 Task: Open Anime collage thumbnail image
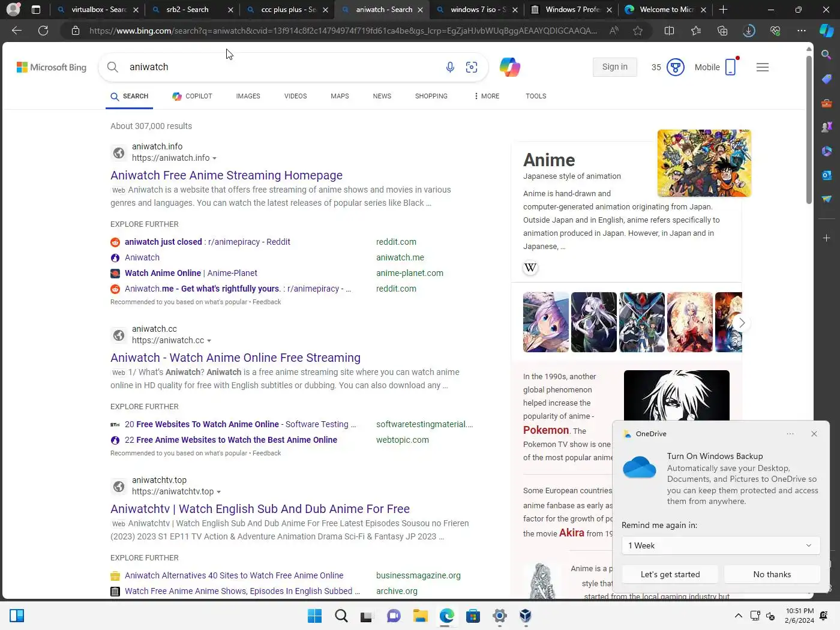[x=704, y=163]
